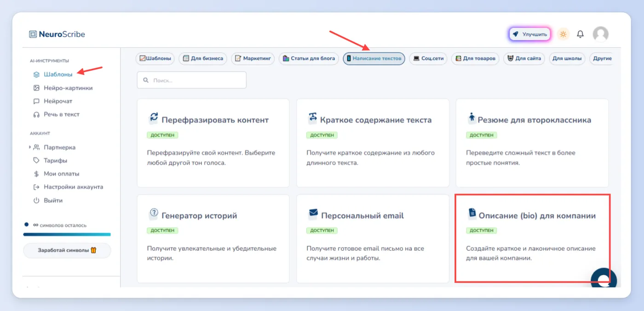This screenshot has height=311, width=644.
Task: Open the user profile avatar
Action: point(601,34)
